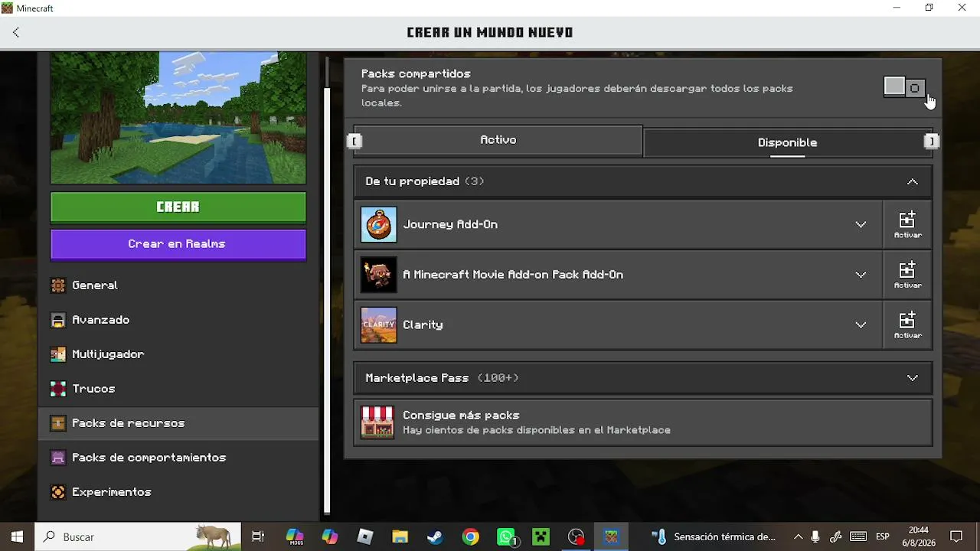Expand A Minecraft Movie Add-On details chevron
The height and width of the screenshot is (551, 980).
click(861, 275)
